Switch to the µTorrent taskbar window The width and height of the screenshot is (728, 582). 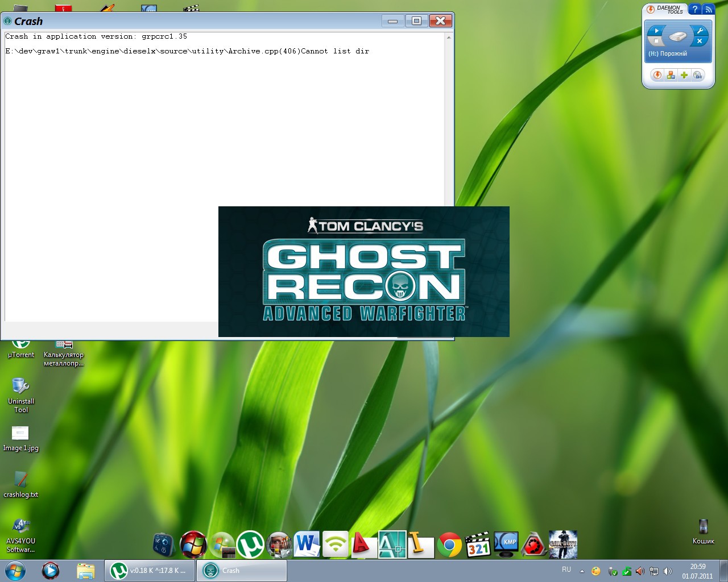coord(150,571)
